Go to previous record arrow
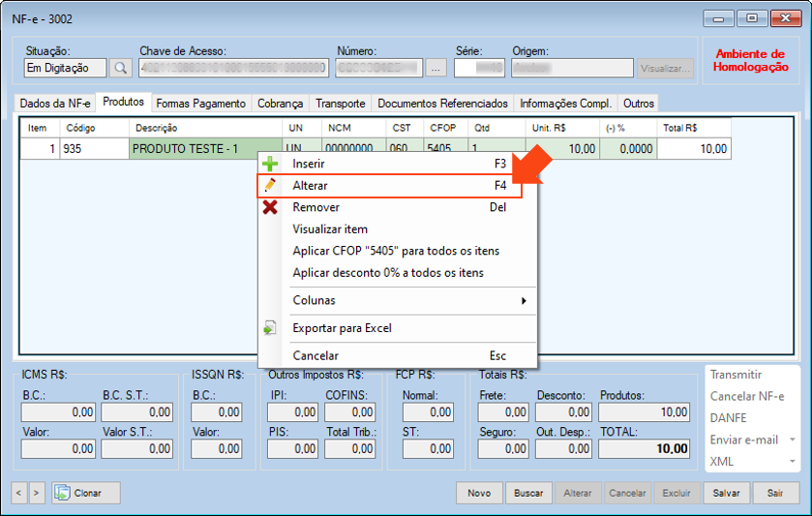Image resolution: width=812 pixels, height=516 pixels. pos(19,493)
